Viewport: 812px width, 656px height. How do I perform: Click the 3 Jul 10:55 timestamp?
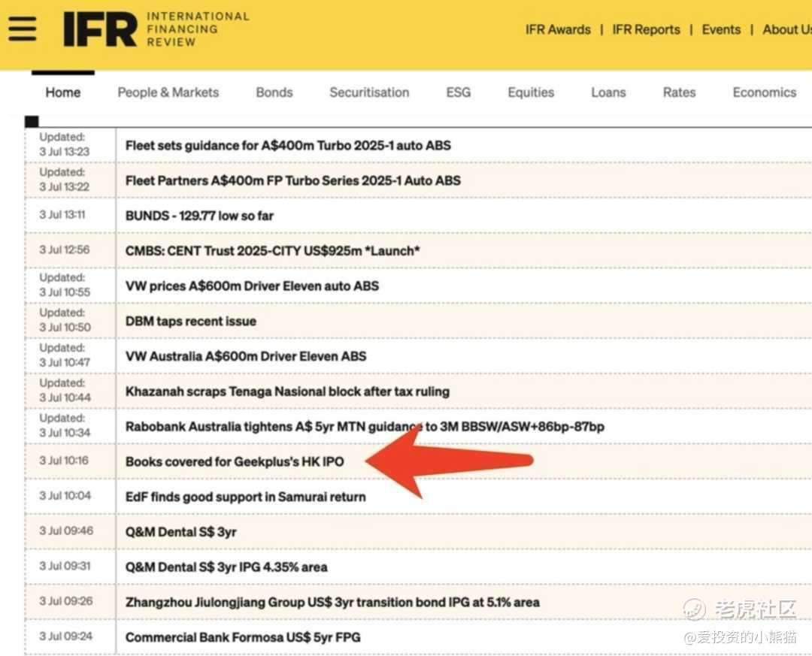tap(65, 292)
